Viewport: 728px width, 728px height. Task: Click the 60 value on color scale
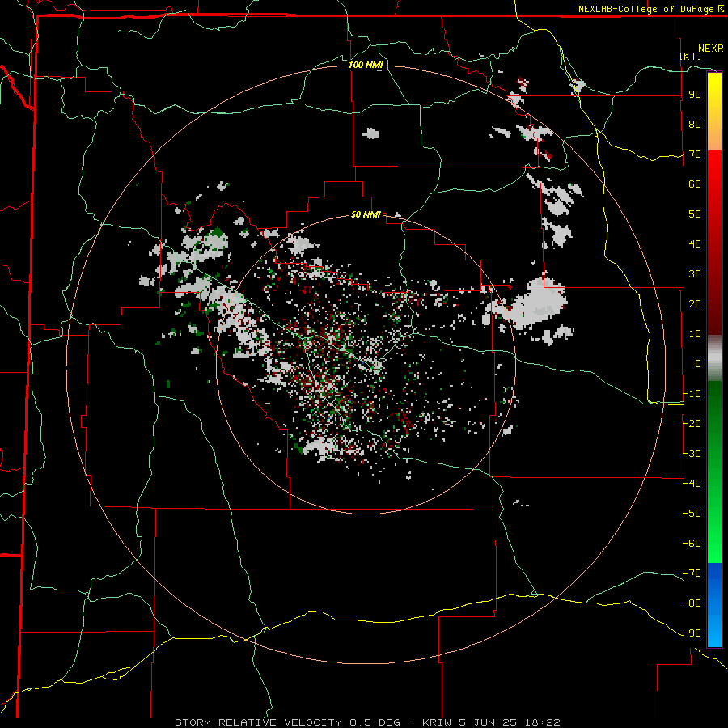click(695, 184)
